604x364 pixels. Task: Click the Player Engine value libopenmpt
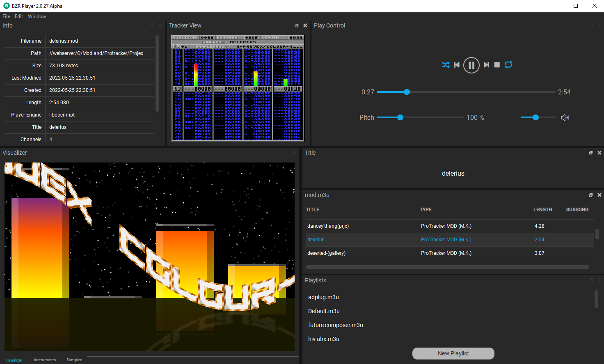click(62, 115)
